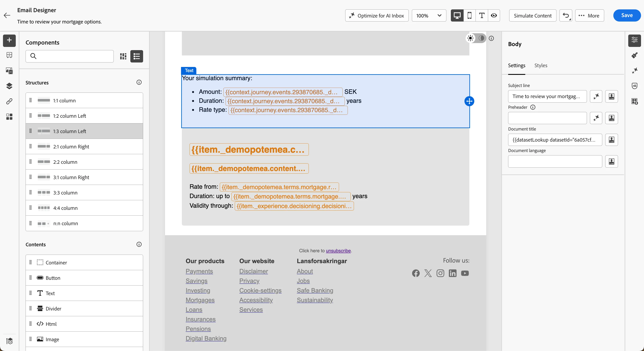Select the 1:1 column structure

coord(84,100)
